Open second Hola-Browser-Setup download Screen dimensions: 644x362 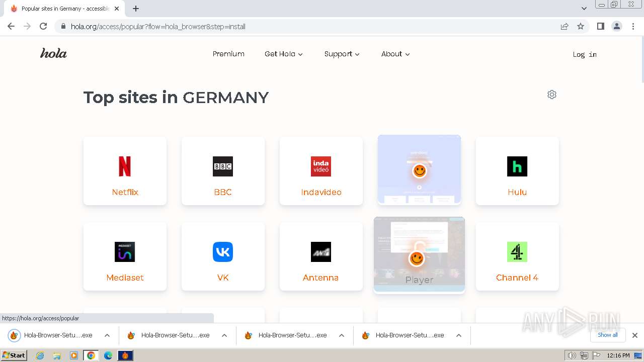point(169,335)
